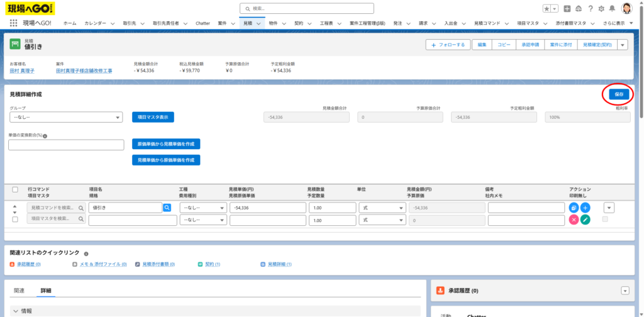Click the search icon beside 値引き field
Viewport: 644px width, 317px height.
[167, 208]
